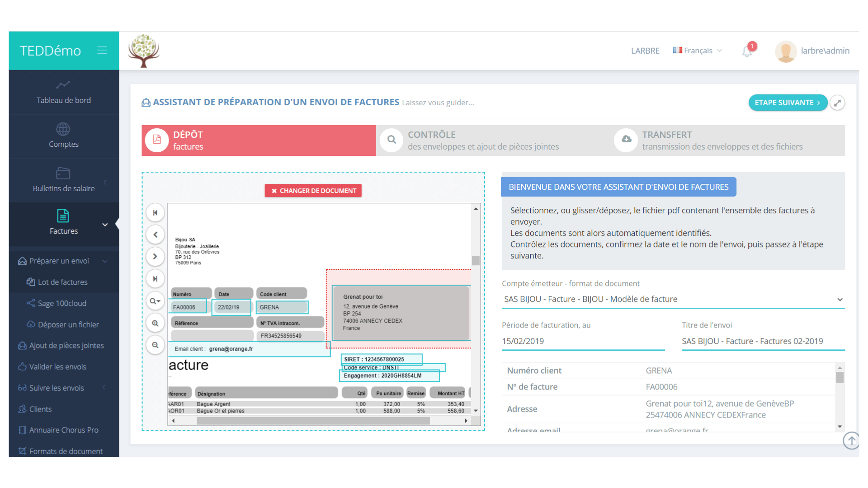The height and width of the screenshot is (488, 868).
Task: Click the SIRET detected zone
Action: 382,359
